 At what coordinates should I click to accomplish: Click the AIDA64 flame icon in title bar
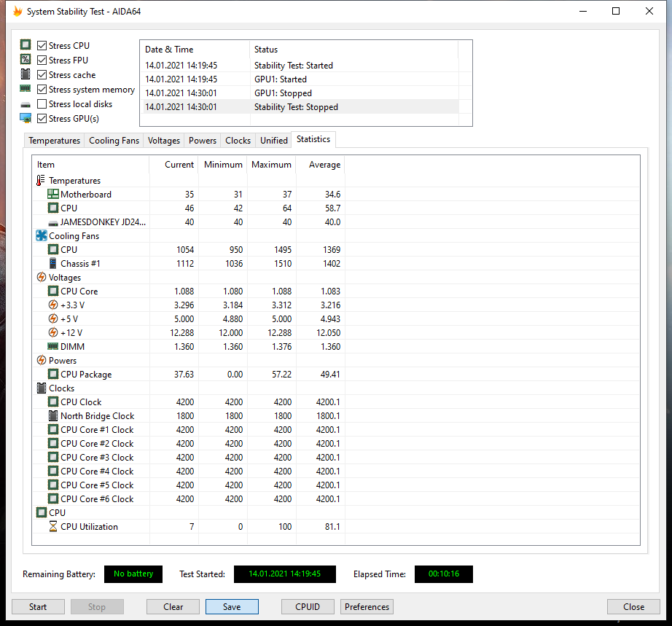click(17, 11)
